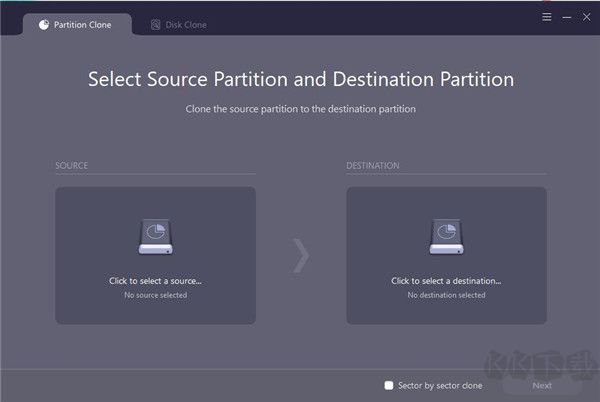Click the chevron arrow between source and destination
Screen dimensions: 600x402
(x=300, y=255)
